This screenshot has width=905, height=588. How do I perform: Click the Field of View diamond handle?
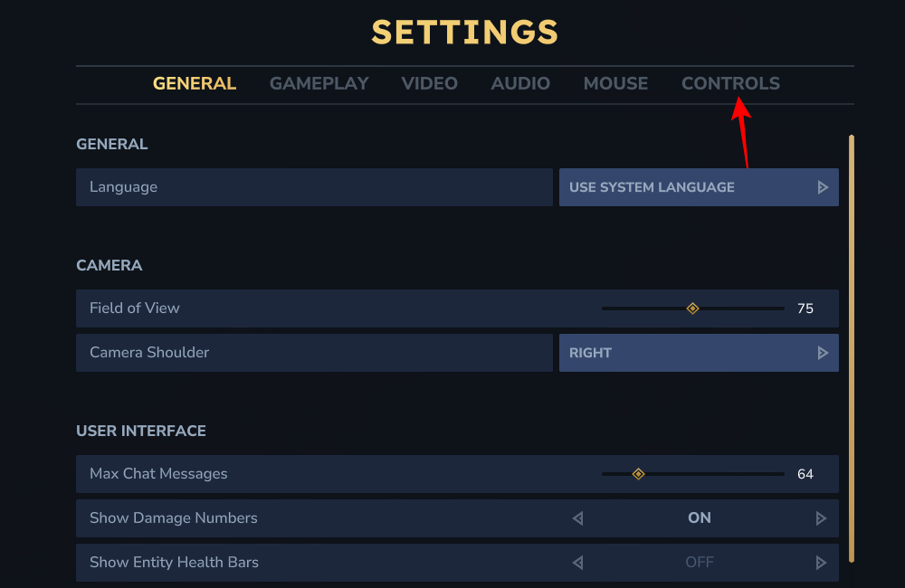[x=692, y=308]
